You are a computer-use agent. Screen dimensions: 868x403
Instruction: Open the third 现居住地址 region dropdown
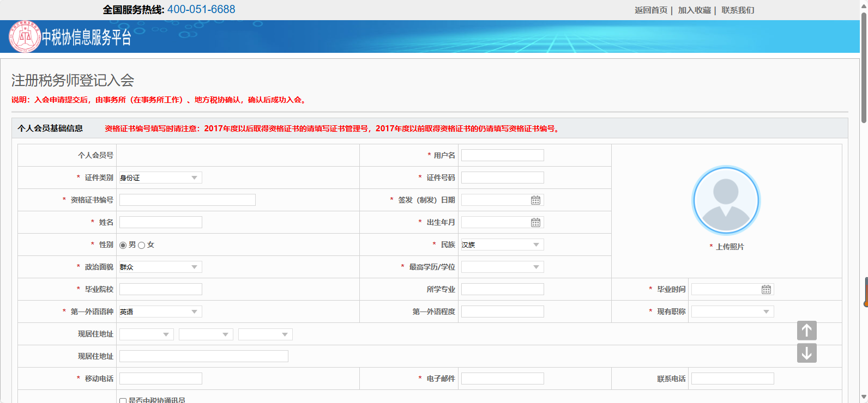click(x=266, y=334)
